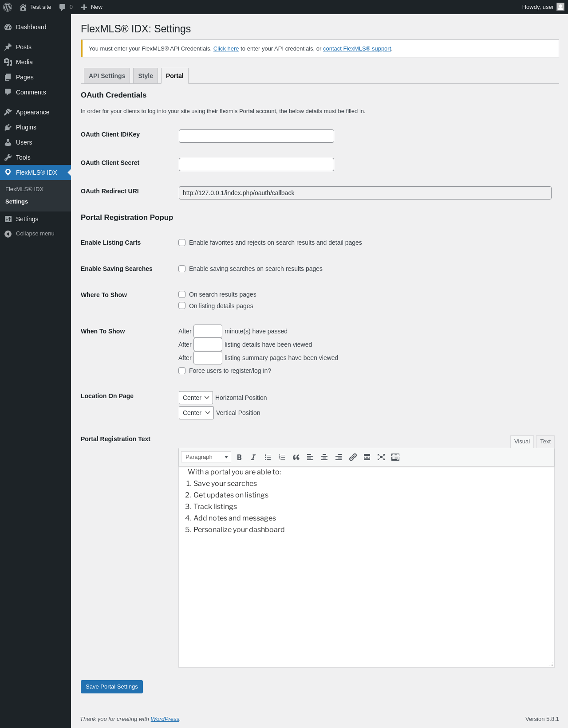Check On listing details pages

pos(182,305)
